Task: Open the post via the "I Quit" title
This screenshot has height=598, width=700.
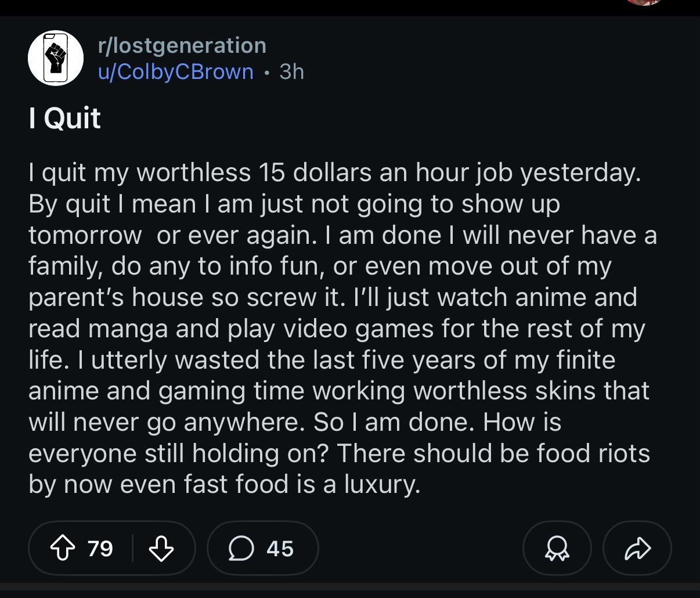Action: [64, 118]
